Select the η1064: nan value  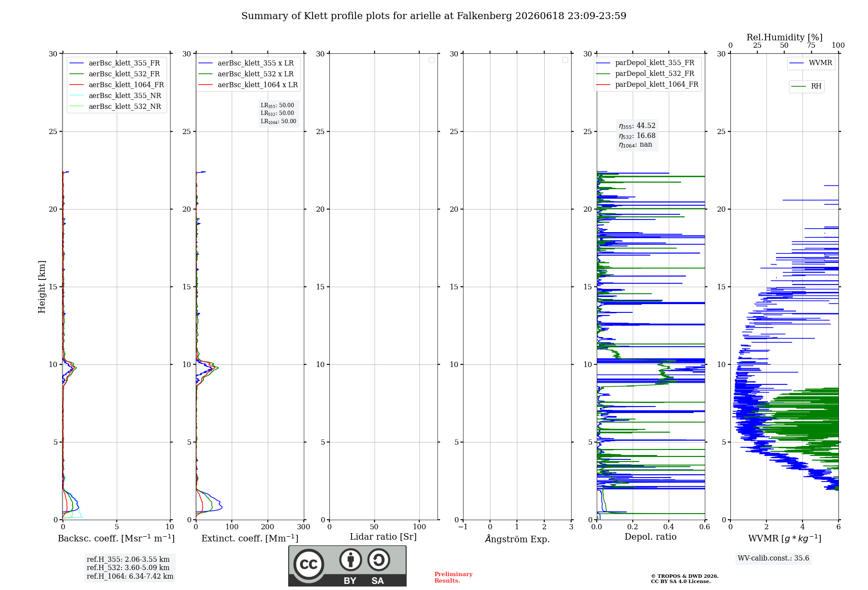tap(635, 145)
